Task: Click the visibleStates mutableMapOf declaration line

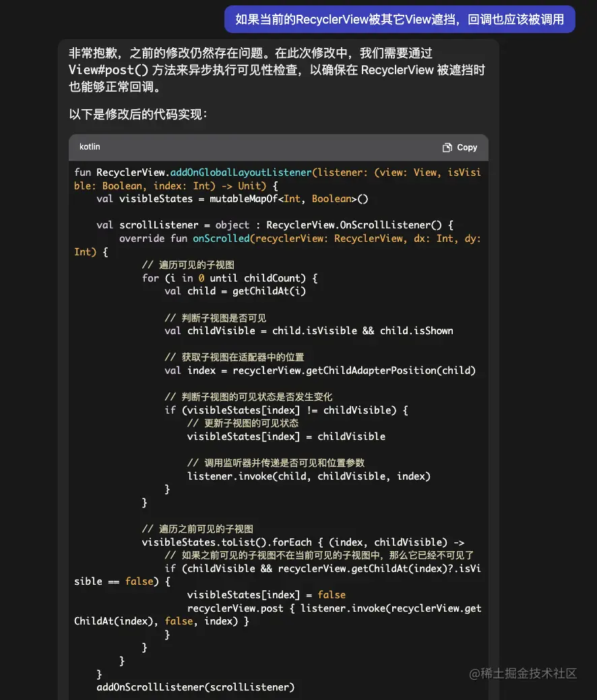Action: 222,199
